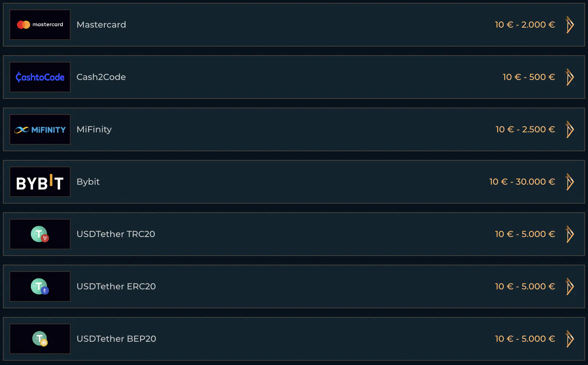Image resolution: width=588 pixels, height=365 pixels.
Task: Open Mastercard using its arrow chevron
Action: [570, 25]
